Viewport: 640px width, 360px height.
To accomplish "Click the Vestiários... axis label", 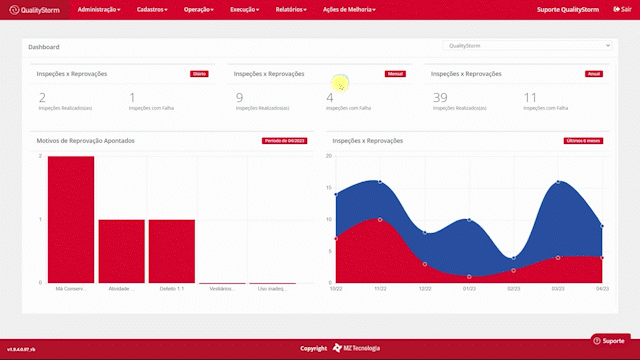I will click(222, 289).
